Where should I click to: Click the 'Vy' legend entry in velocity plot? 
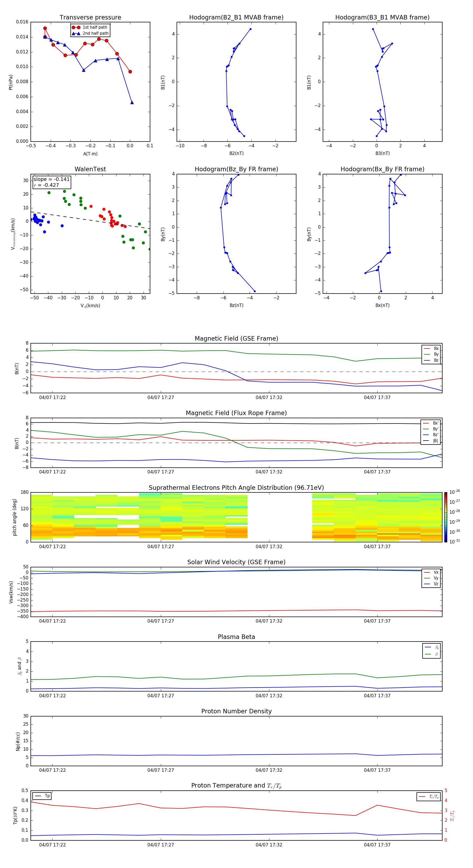point(431,578)
